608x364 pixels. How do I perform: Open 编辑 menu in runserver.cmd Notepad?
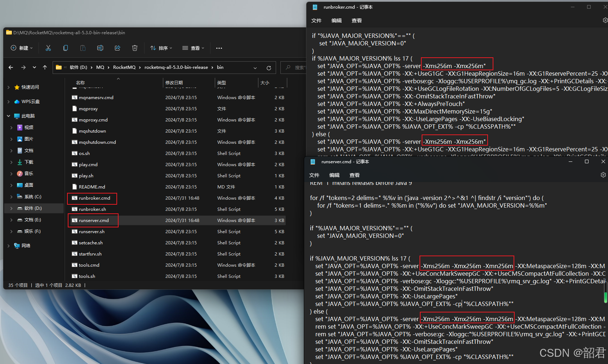[x=334, y=175]
